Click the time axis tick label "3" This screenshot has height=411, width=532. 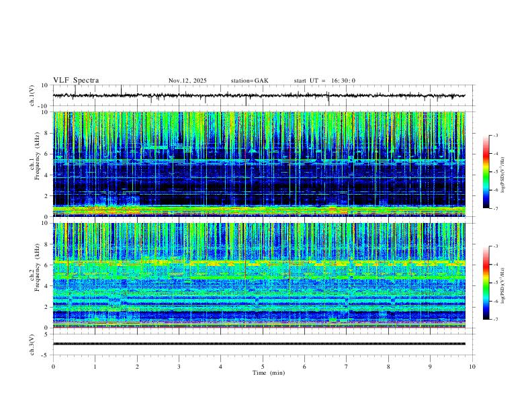[179, 367]
